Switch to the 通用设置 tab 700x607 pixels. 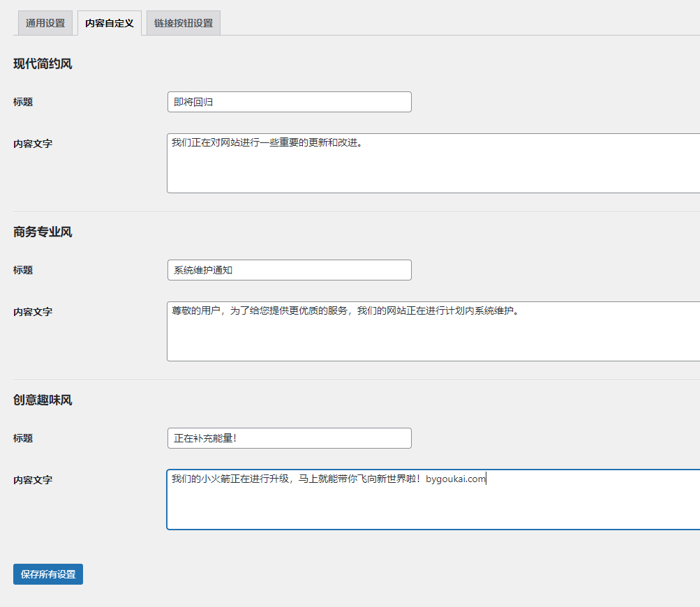point(45,23)
